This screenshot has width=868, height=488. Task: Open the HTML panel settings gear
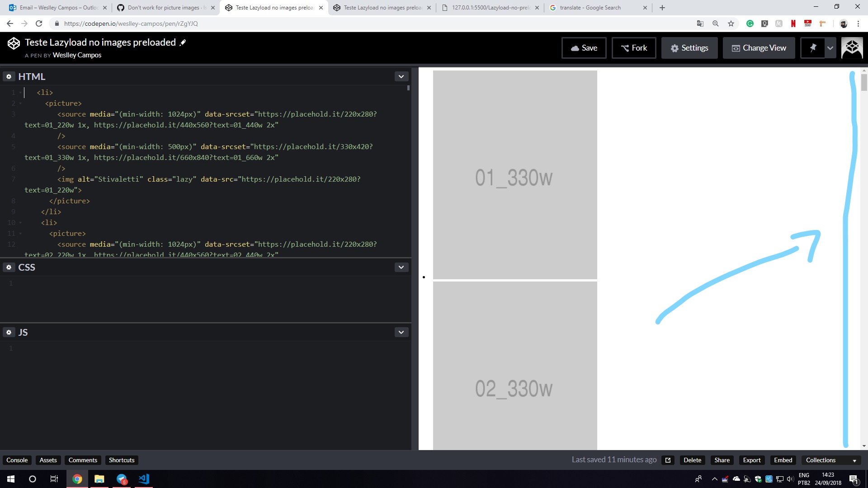(9, 76)
